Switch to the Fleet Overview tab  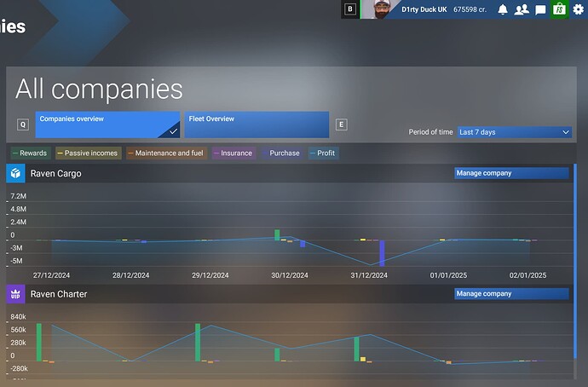click(x=257, y=124)
